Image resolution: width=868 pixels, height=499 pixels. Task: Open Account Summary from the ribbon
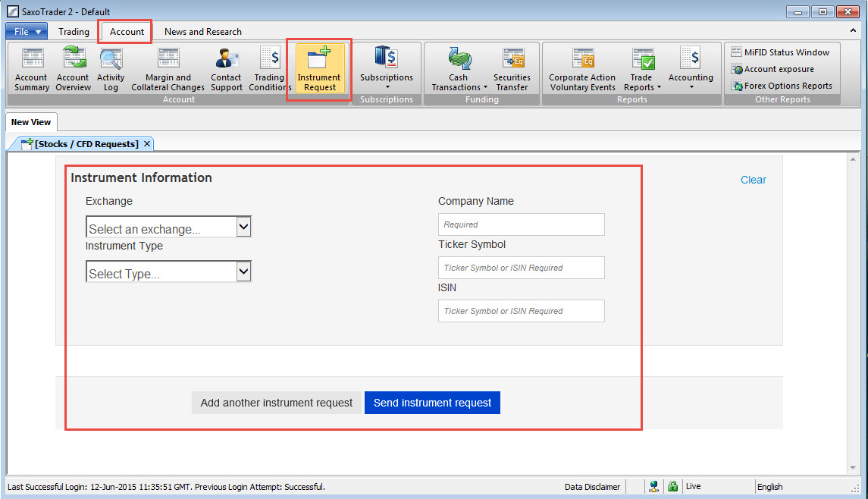click(x=32, y=69)
